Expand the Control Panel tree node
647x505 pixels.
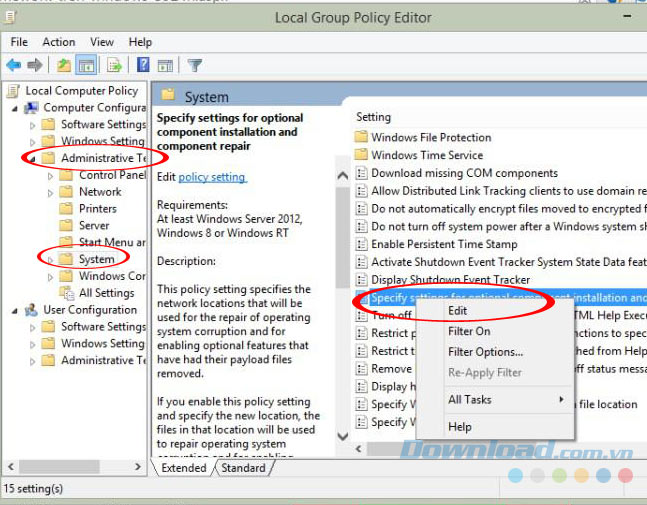pyautogui.click(x=50, y=176)
